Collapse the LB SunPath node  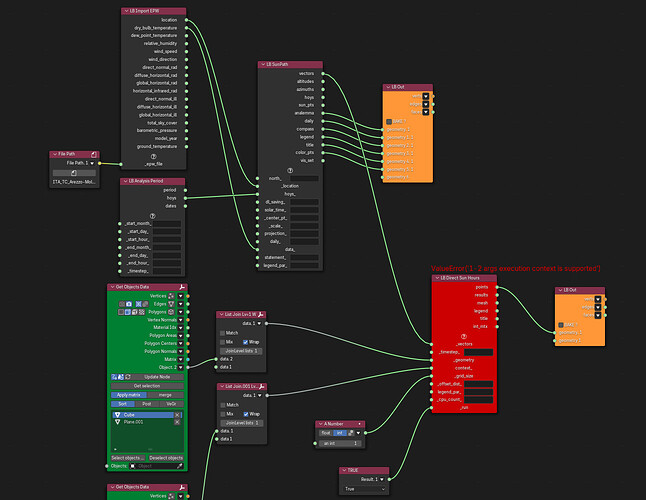(262, 64)
